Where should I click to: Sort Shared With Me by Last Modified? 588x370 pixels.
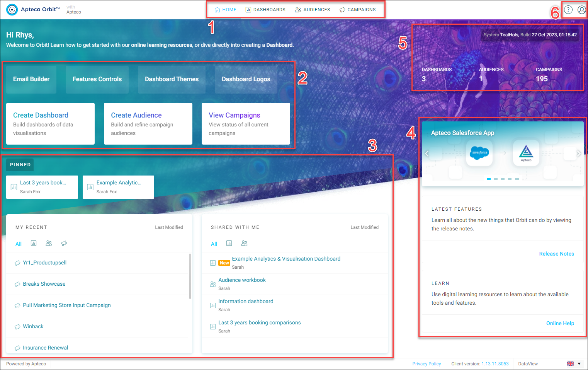tap(365, 227)
